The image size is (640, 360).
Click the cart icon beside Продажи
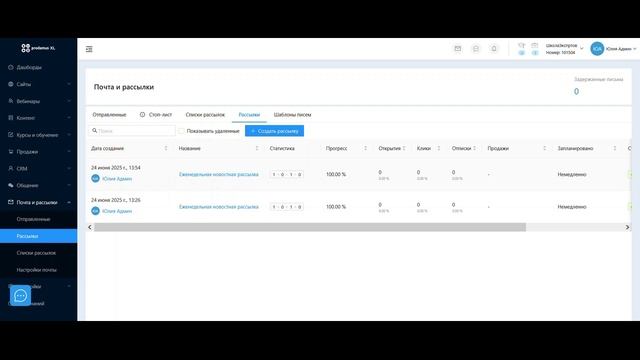[x=11, y=151]
